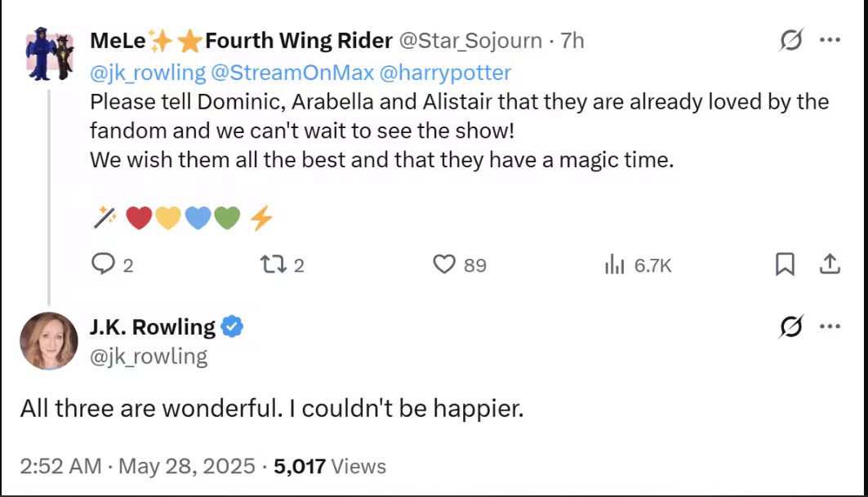Bookmark the MeLe tweet
Viewport: 868px width, 497px height.
(785, 264)
